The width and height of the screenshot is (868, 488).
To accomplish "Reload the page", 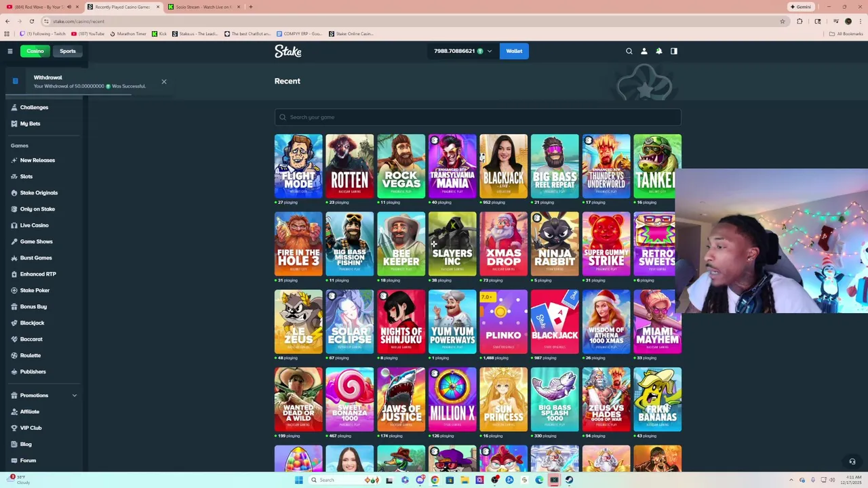I will pyautogui.click(x=31, y=21).
